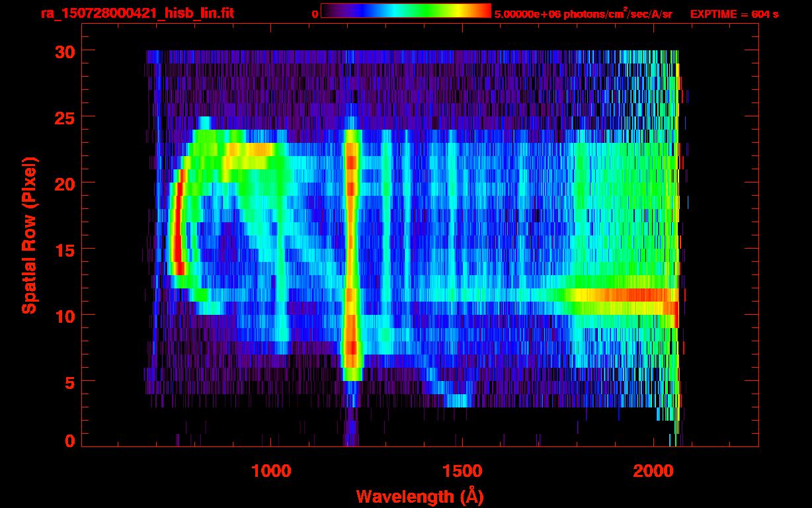
Task: Click the 5.00000e+06 photons/cm²/sec/Å/sr units label
Action: 583,13
